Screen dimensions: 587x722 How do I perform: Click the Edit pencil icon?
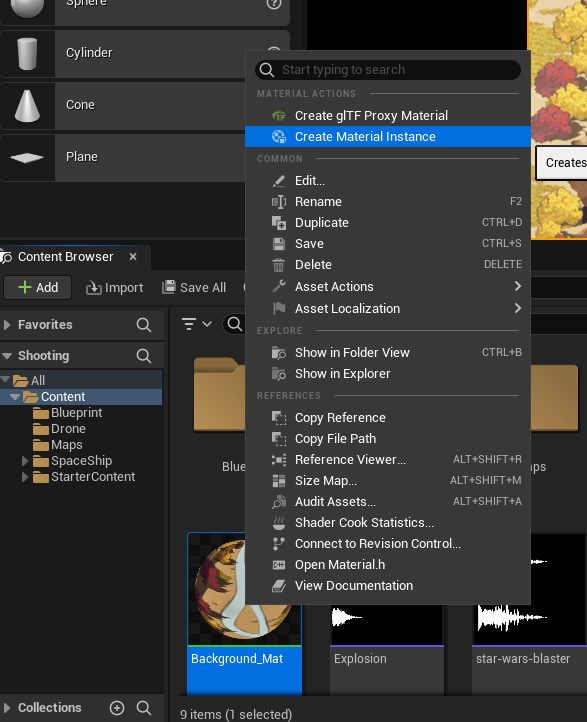point(279,181)
